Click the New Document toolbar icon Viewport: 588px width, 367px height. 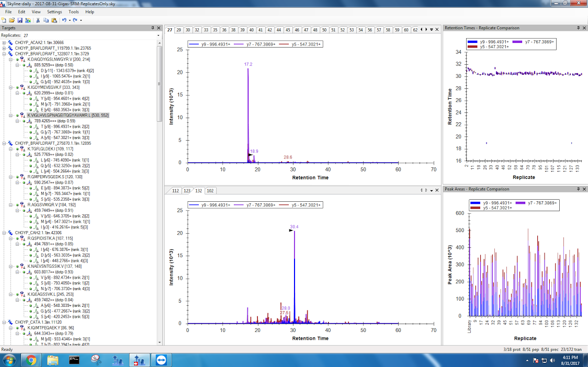coord(4,20)
